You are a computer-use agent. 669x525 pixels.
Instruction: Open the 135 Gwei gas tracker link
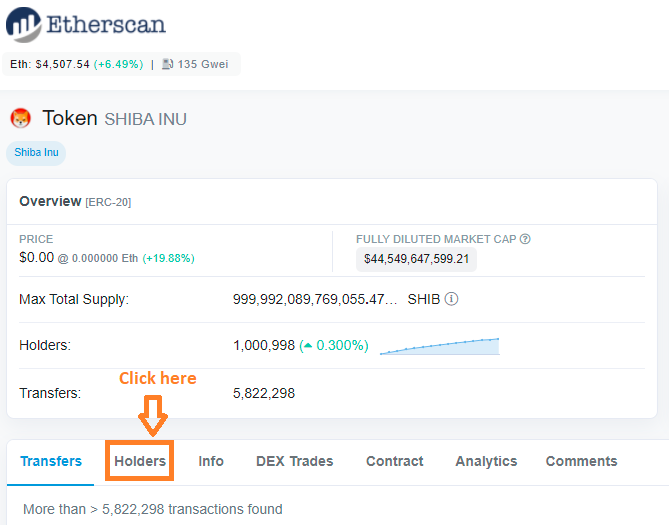203,64
